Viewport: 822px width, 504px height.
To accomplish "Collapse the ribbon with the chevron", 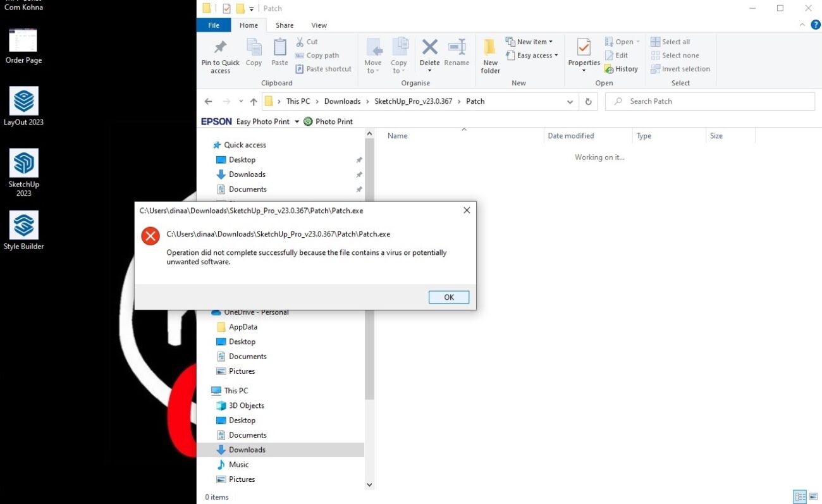I will (802, 25).
